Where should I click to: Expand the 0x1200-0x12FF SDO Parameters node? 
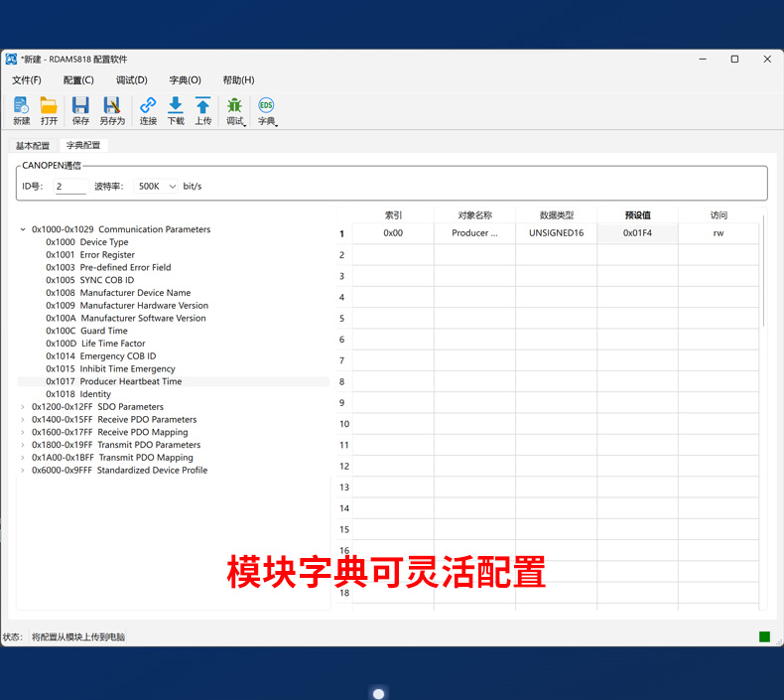tap(23, 407)
